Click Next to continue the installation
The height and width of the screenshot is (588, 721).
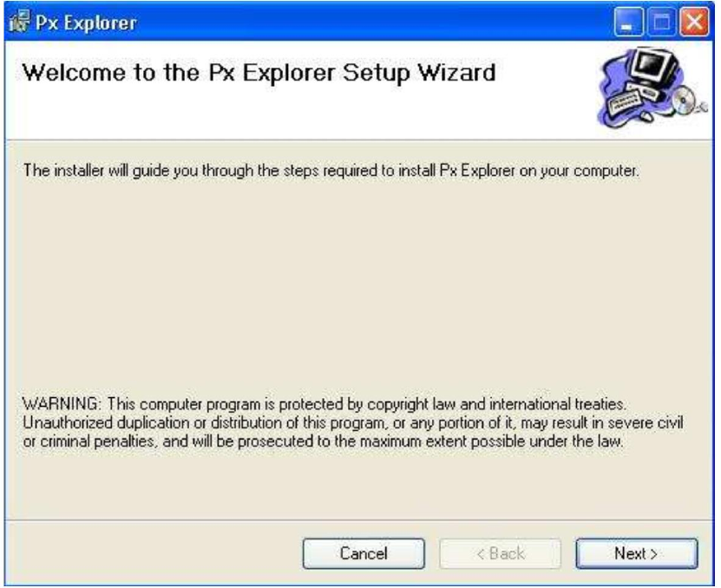636,552
